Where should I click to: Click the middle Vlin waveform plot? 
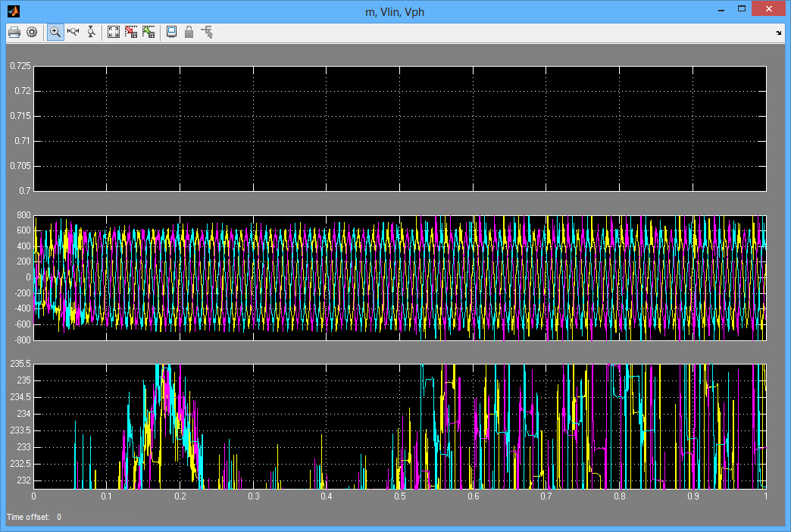[399, 278]
